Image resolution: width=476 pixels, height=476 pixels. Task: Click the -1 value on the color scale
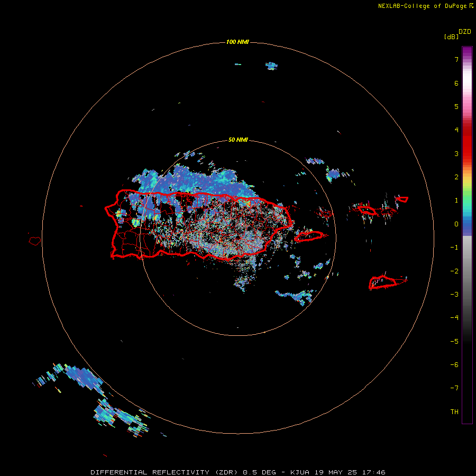tap(454, 248)
